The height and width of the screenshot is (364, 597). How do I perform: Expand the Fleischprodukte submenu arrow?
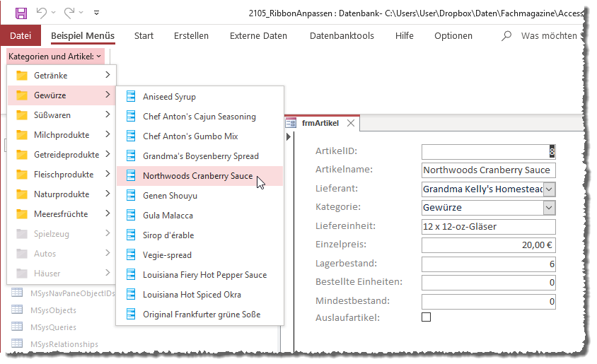(108, 174)
